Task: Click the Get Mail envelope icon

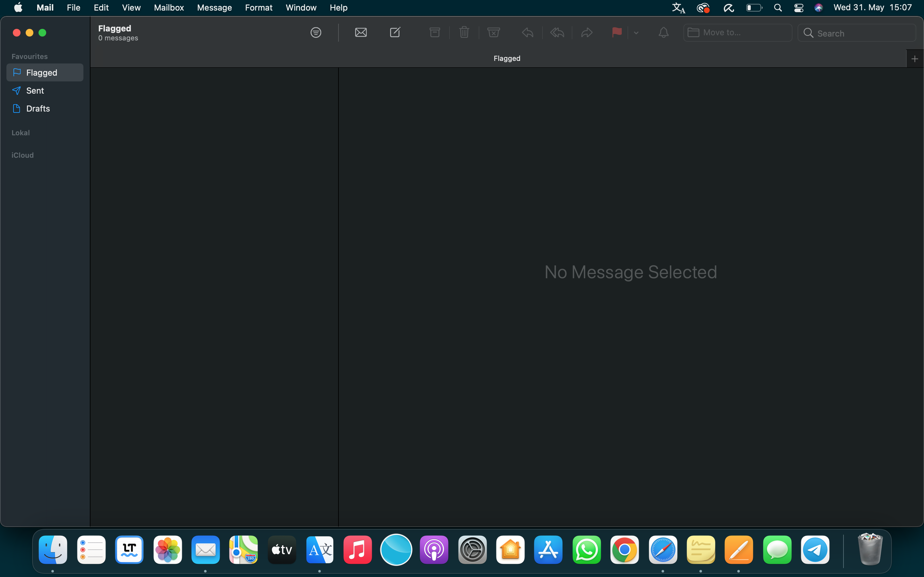Action: [x=360, y=32]
